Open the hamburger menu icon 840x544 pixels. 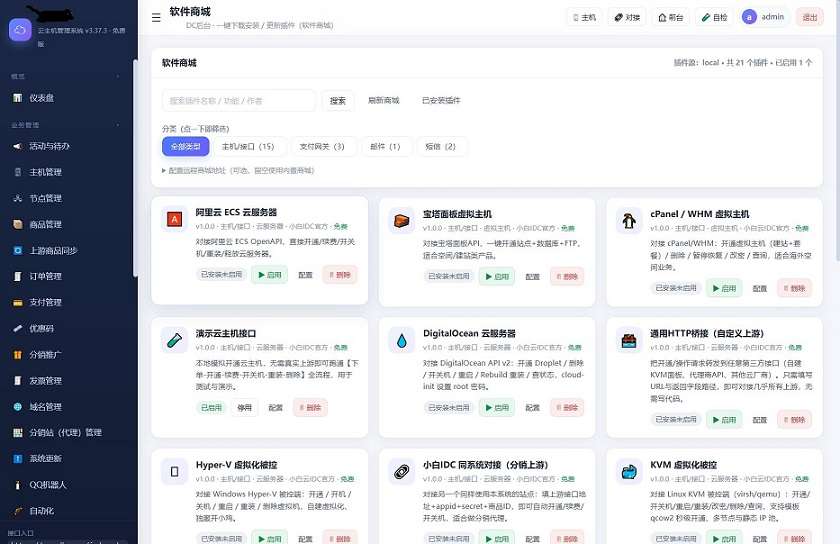click(156, 18)
